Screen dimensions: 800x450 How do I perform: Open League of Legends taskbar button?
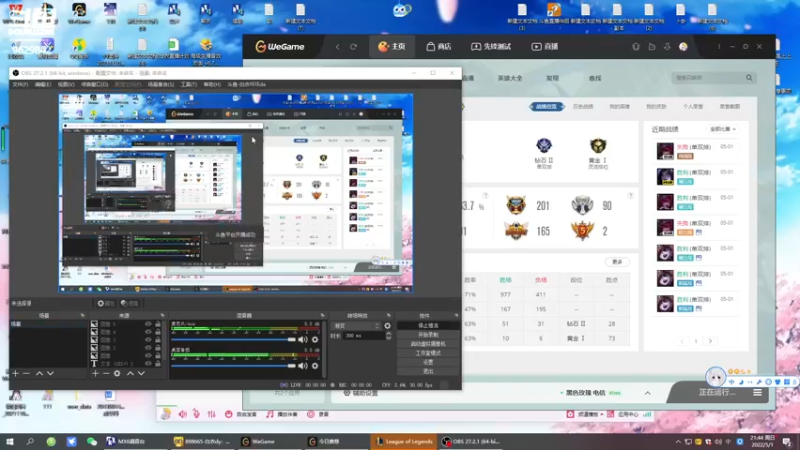point(404,441)
